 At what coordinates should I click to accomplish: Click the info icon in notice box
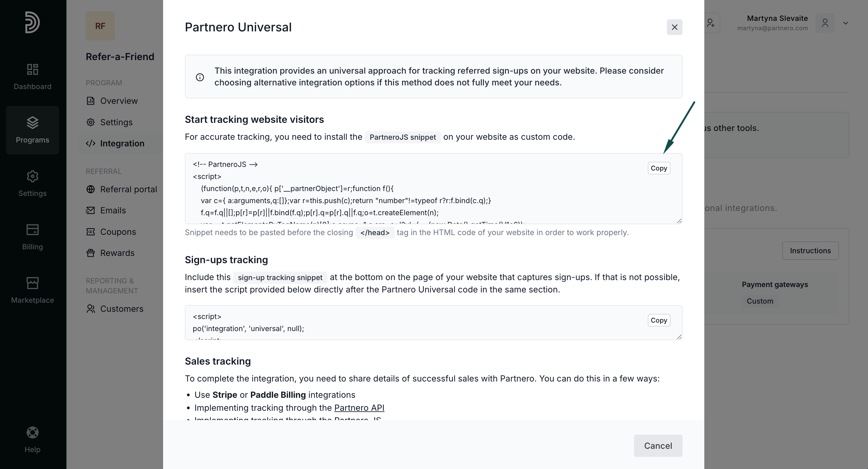pos(200,77)
